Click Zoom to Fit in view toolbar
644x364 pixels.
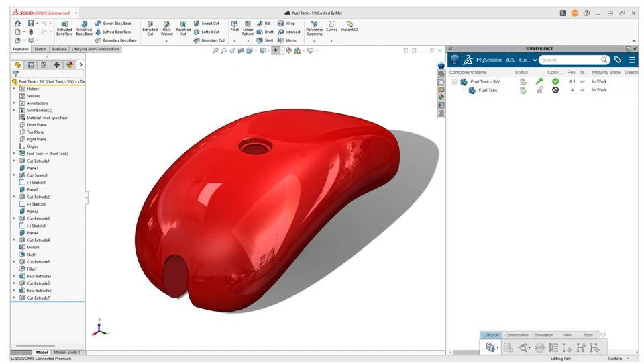[x=215, y=50]
